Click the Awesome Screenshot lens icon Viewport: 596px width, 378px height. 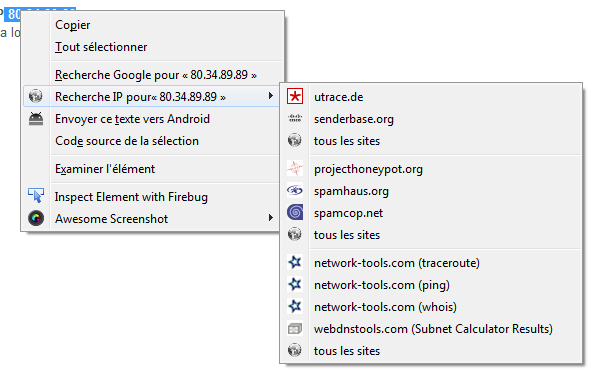36,218
